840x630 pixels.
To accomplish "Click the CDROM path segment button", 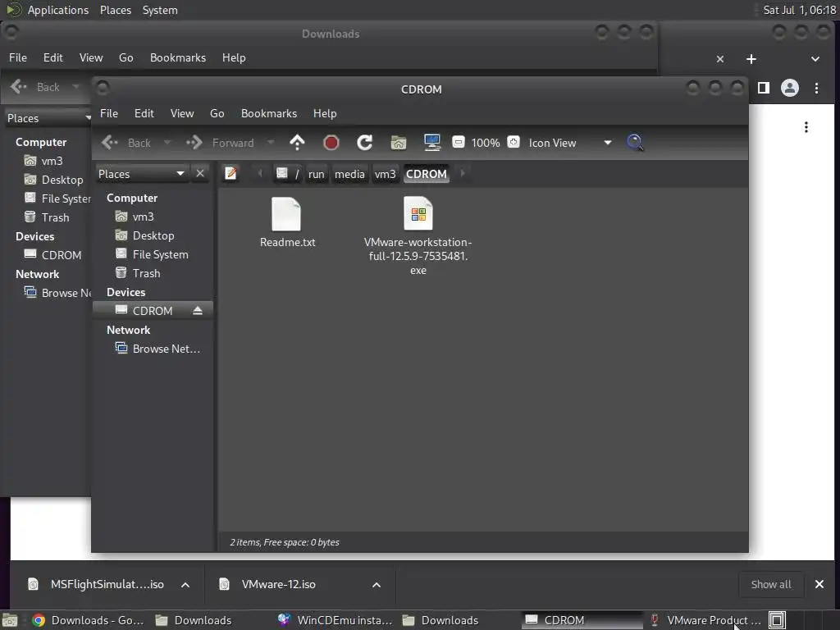I will 427,174.
